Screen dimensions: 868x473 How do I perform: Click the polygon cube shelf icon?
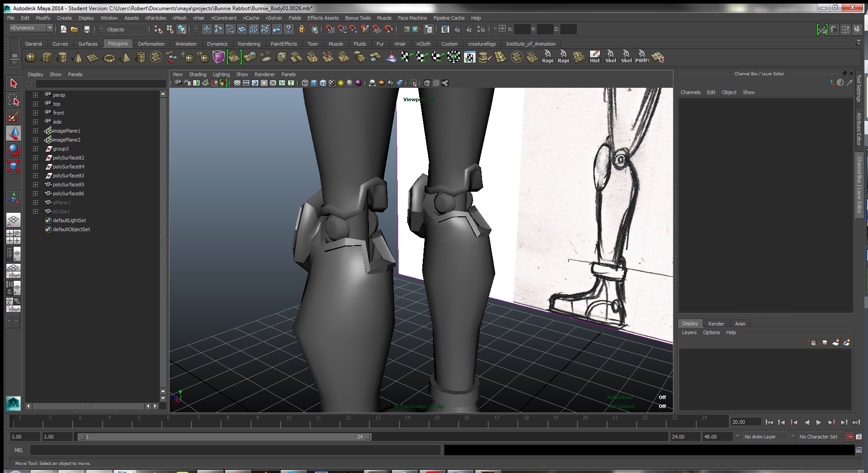tap(47, 57)
